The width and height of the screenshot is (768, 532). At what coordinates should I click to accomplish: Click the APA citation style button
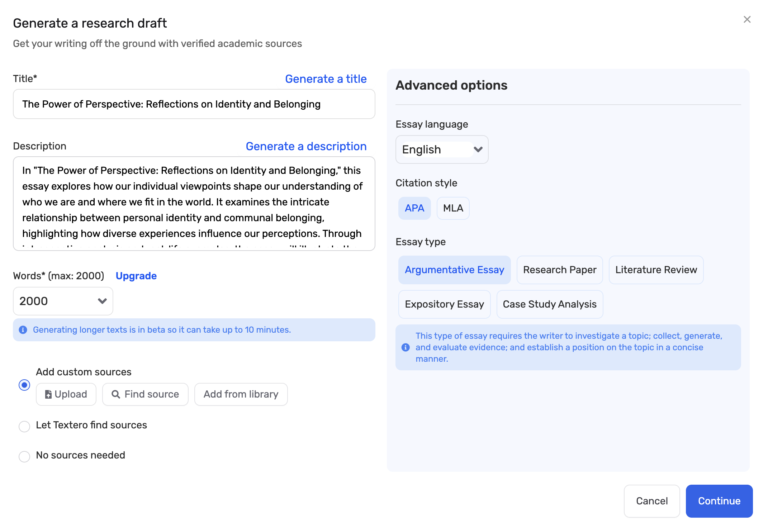(415, 207)
